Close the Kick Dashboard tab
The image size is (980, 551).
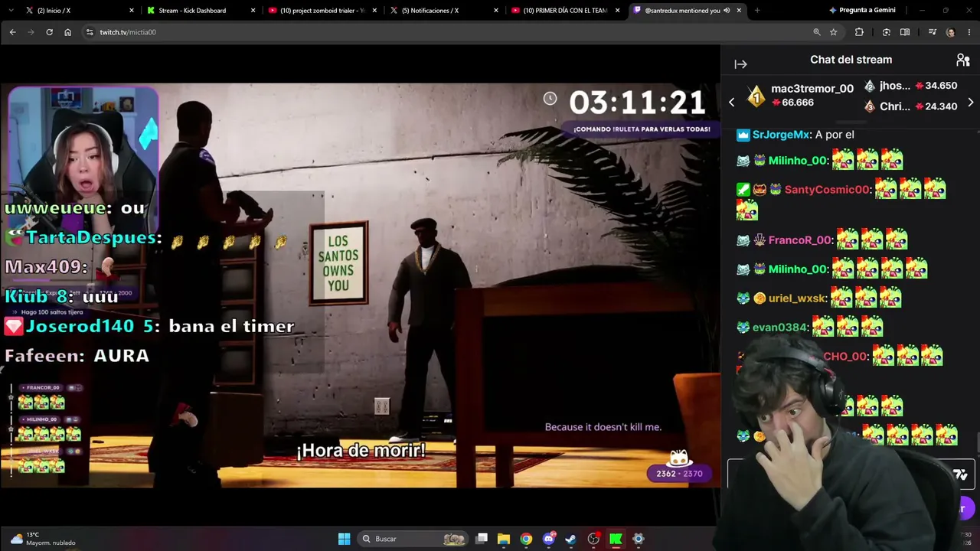(253, 11)
